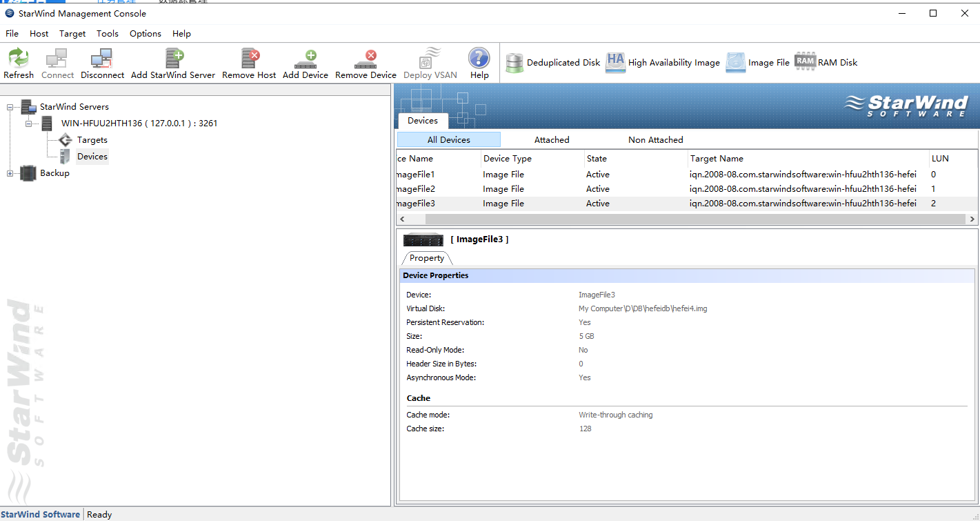Screen dimensions: 980x521
Task: Click the Backup node icon
Action: [28, 173]
